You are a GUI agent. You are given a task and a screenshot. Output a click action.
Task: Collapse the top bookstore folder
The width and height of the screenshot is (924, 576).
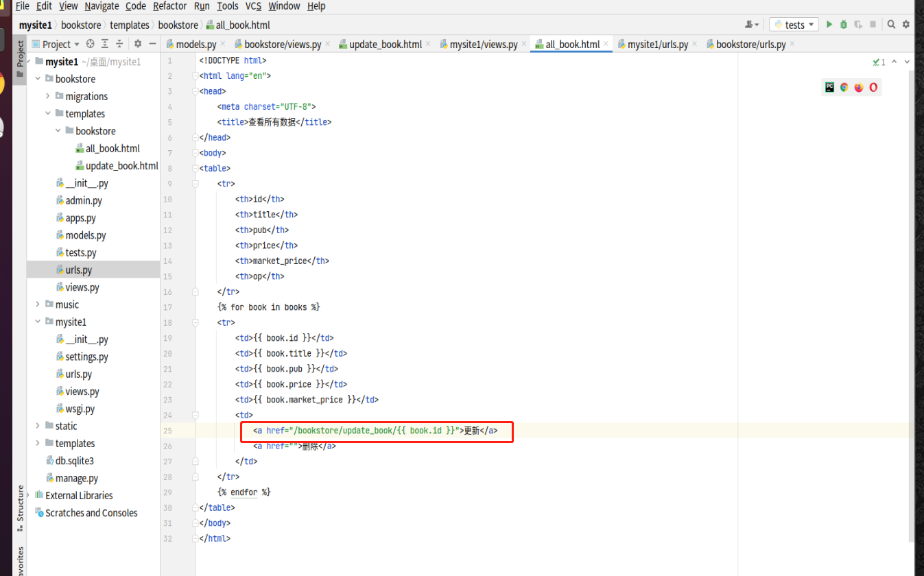(x=38, y=79)
